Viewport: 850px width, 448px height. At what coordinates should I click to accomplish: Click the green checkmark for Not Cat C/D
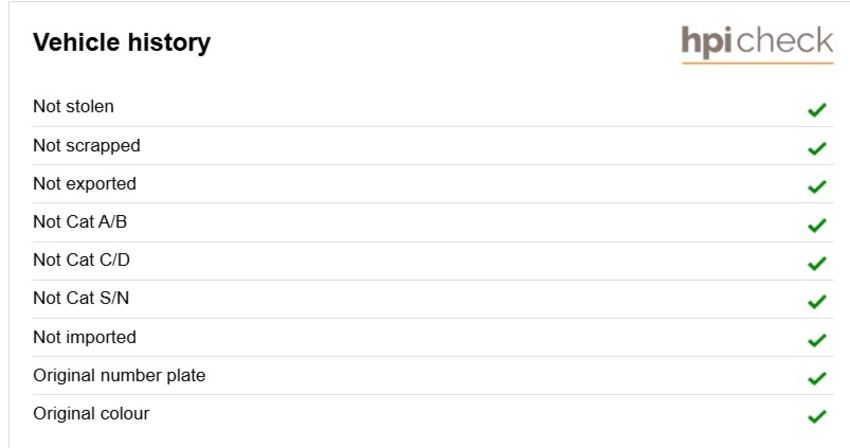817,263
